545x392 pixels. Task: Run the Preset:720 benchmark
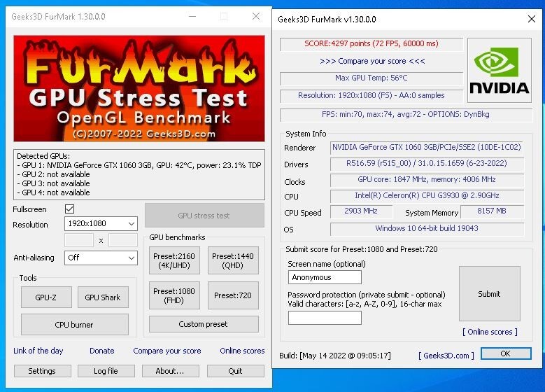(x=233, y=295)
